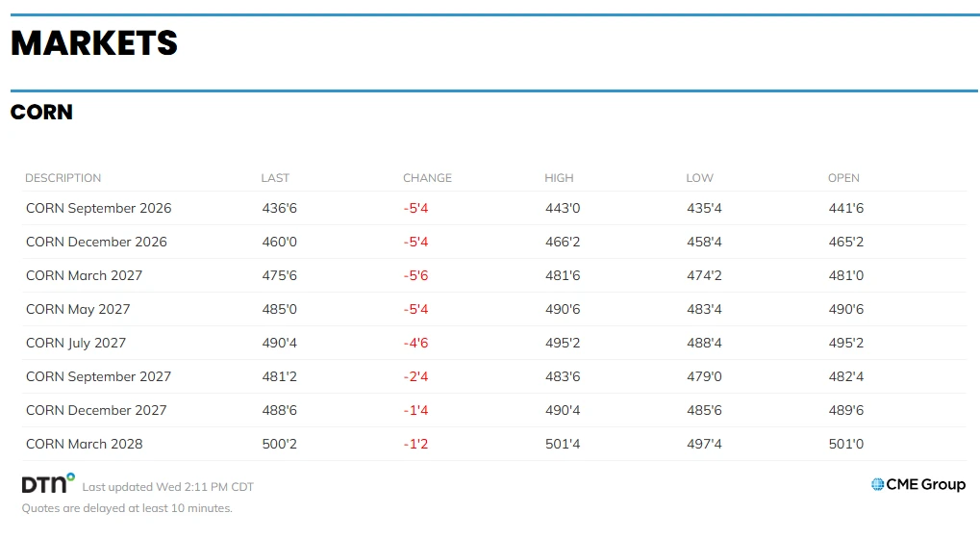Open the CORN March 2028 contract
Image resolution: width=980 pixels, height=539 pixels.
(85, 445)
